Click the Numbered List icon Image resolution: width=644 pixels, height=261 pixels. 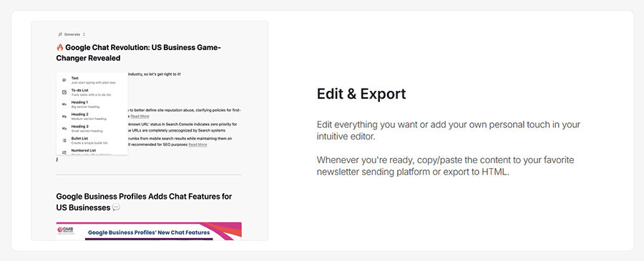coord(64,152)
